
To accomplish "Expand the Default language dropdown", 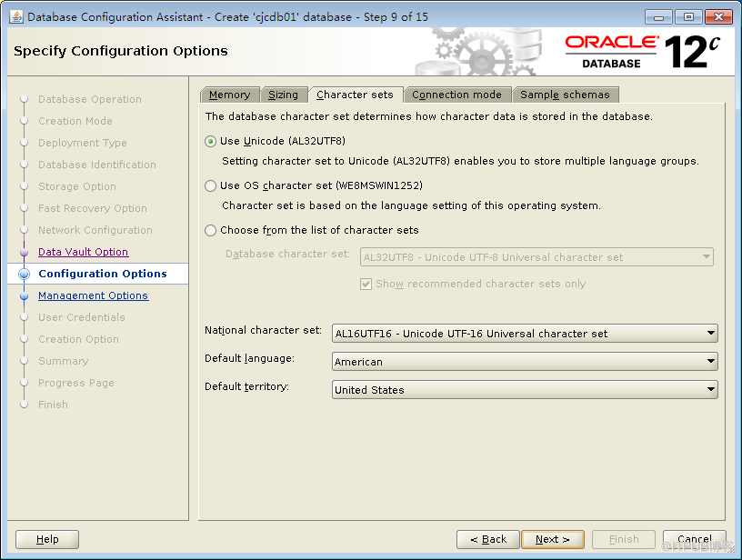I will [x=525, y=361].
